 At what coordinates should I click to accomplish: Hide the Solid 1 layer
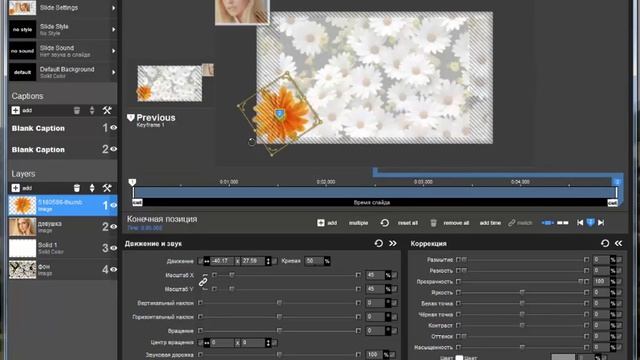113,248
